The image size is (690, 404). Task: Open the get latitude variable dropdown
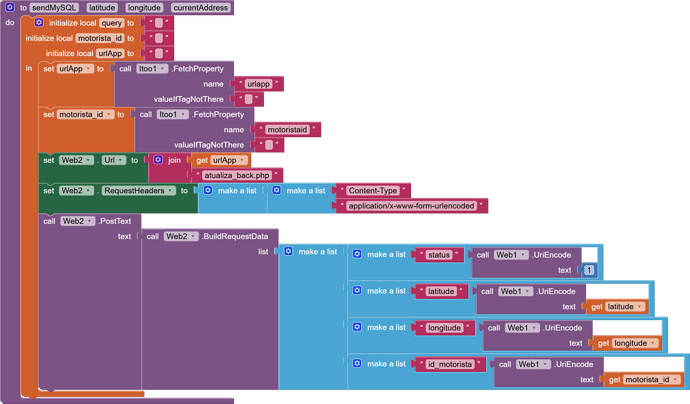tap(639, 307)
